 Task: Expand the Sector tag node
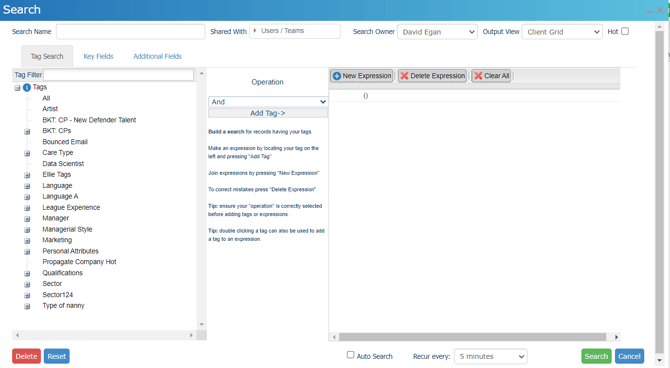pos(27,284)
